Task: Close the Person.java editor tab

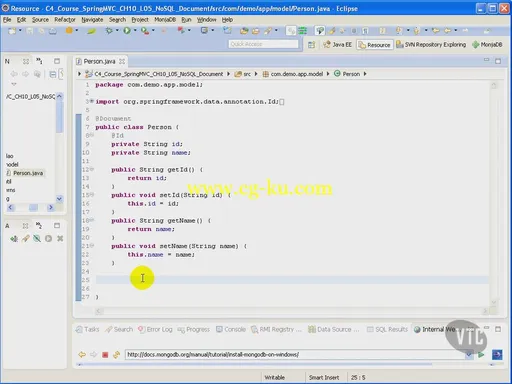Action: pyautogui.click(x=122, y=61)
